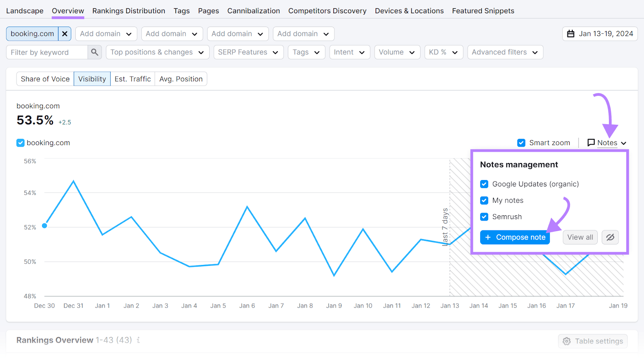The width and height of the screenshot is (644, 360).
Task: Expand the SERP Features dropdown
Action: tap(248, 52)
